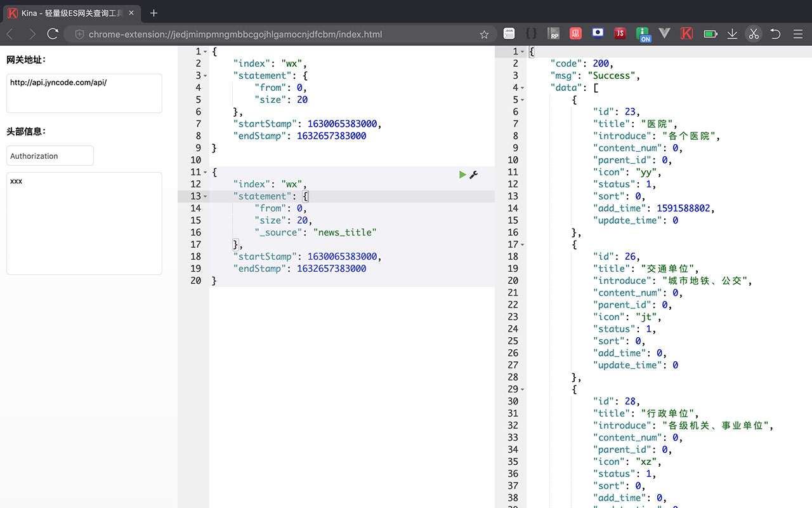The width and height of the screenshot is (812, 508).
Task: Open the browser downloads arrow icon
Action: (732, 34)
